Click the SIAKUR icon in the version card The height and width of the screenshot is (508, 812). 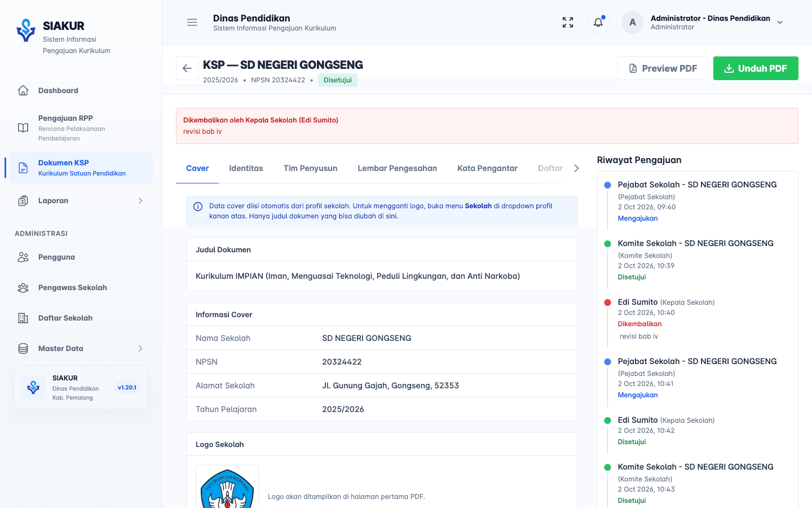tap(33, 388)
